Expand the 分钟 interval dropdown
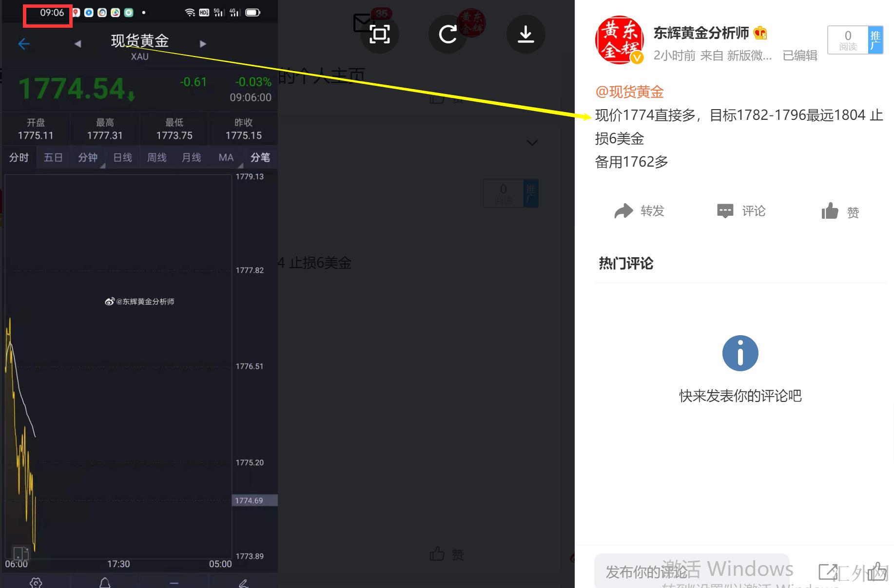The image size is (894, 588). tap(88, 157)
